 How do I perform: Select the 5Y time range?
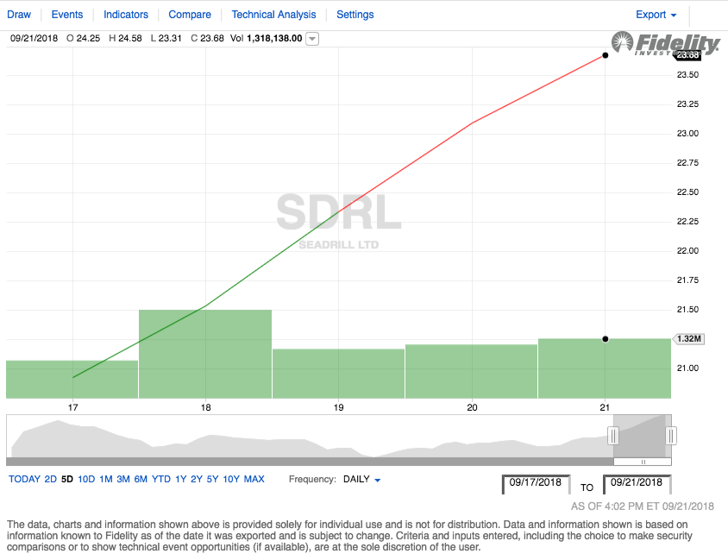[212, 479]
